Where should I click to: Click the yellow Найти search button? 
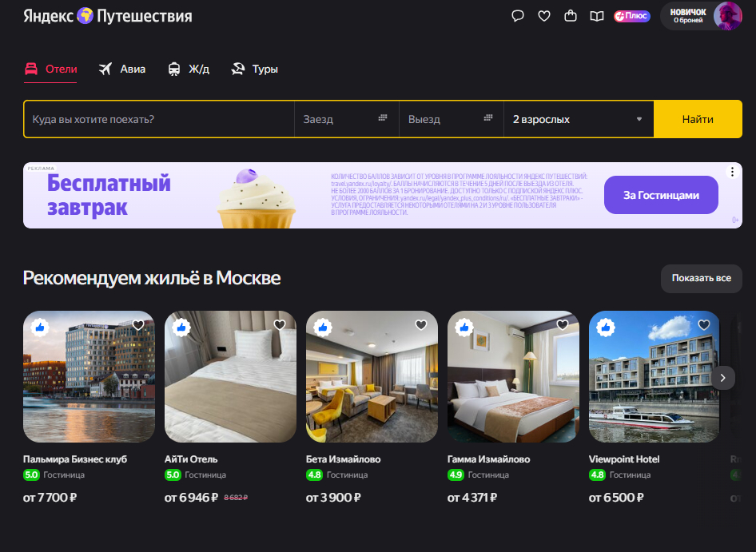coord(698,119)
